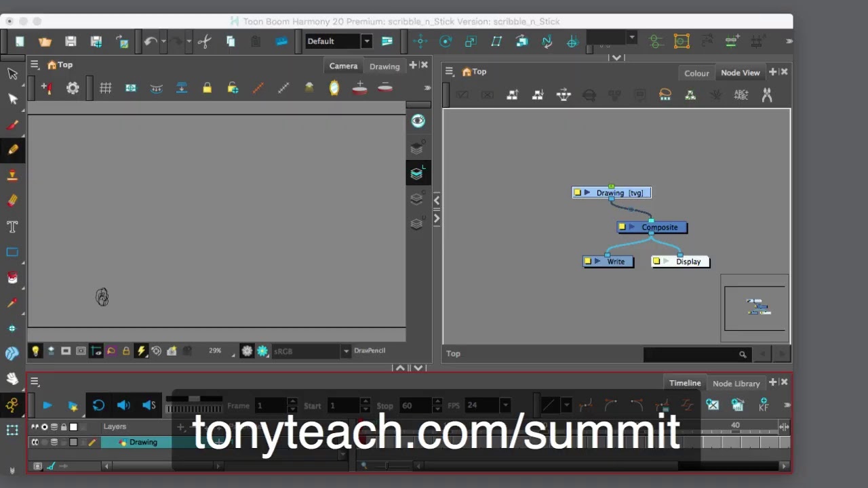Image resolution: width=868 pixels, height=488 pixels.
Task: Select the Pencil tool in the left toolbar
Action: click(x=12, y=150)
